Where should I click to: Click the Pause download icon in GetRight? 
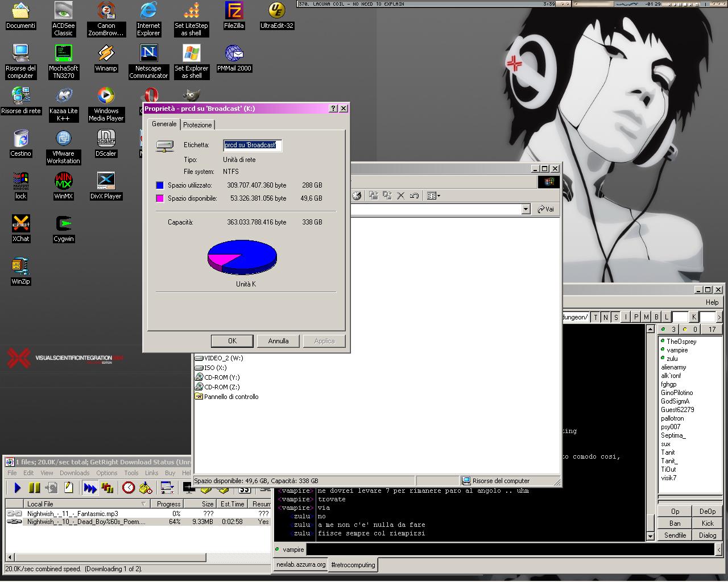[34, 488]
